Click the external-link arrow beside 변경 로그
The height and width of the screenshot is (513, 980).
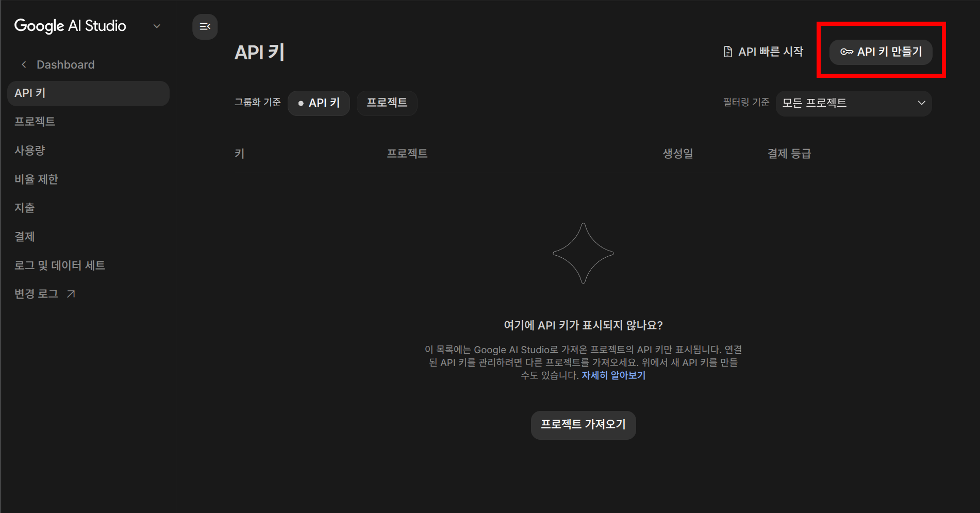pos(71,294)
